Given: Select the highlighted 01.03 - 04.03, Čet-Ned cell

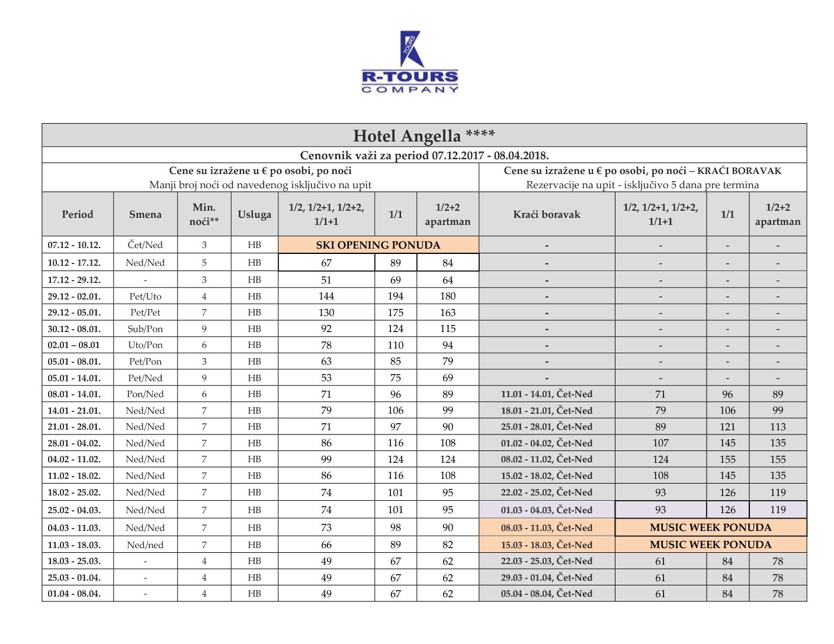Looking at the screenshot, I should pyautogui.click(x=547, y=510).
